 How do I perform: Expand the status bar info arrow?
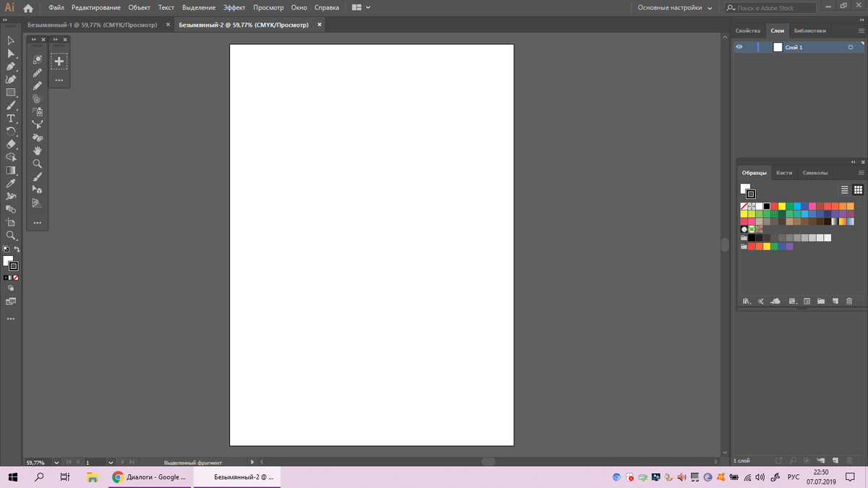(252, 462)
